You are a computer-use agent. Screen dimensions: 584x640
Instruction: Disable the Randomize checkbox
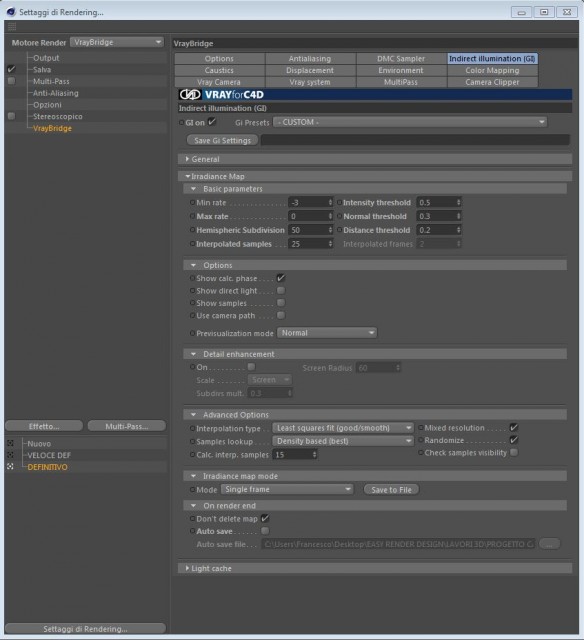coord(514,440)
